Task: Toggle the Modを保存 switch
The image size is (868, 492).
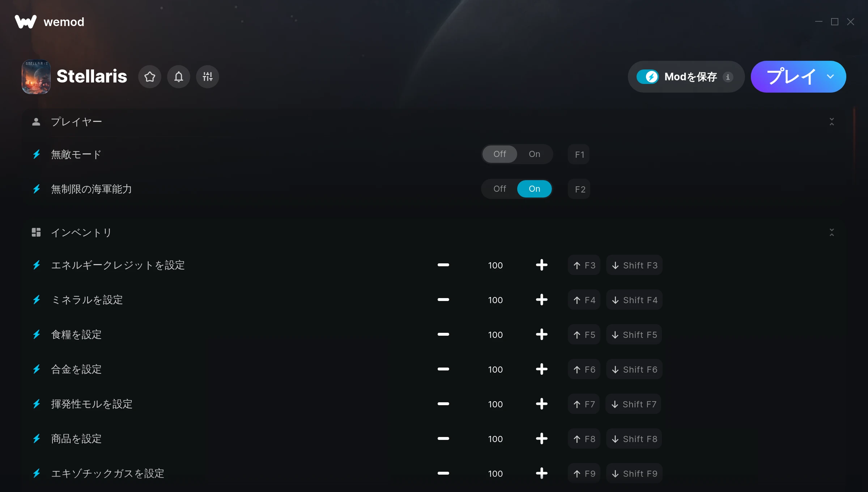Action: pyautogui.click(x=648, y=77)
